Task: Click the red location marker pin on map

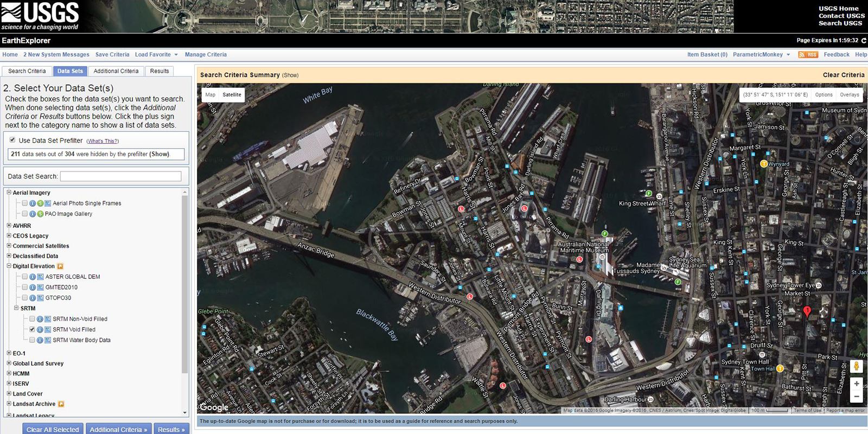Action: click(x=807, y=311)
